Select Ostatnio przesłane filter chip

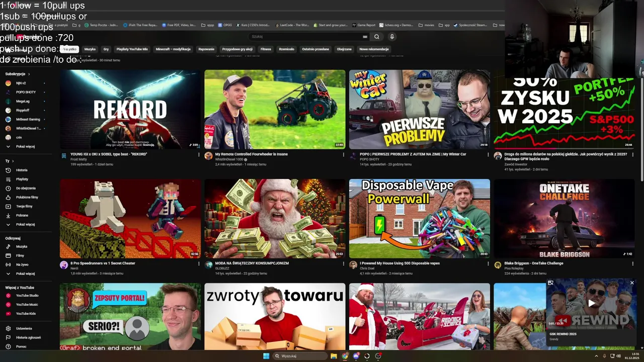click(x=316, y=49)
